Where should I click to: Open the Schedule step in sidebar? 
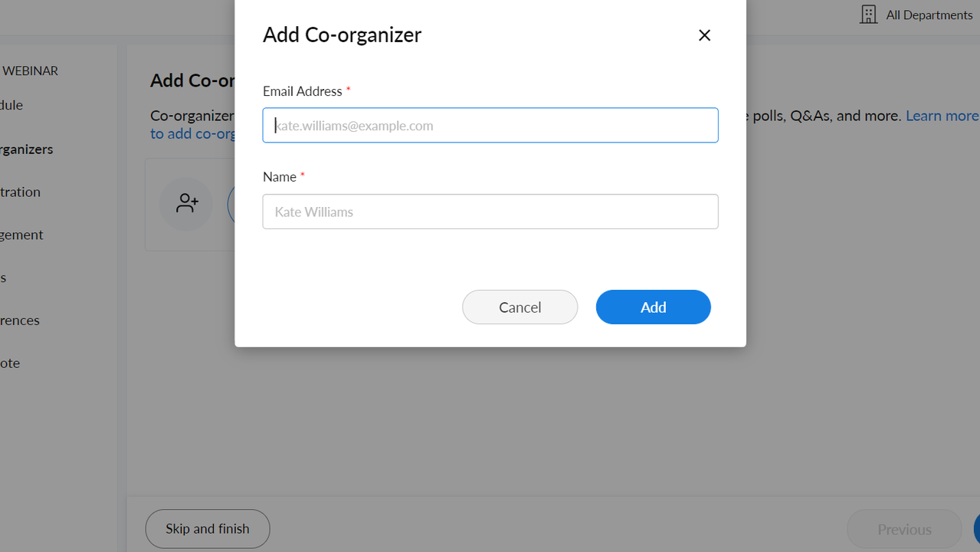click(11, 105)
